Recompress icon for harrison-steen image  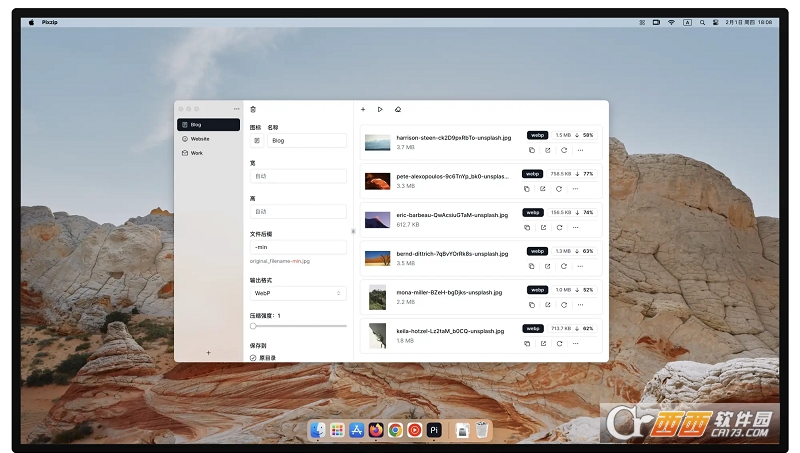point(564,150)
